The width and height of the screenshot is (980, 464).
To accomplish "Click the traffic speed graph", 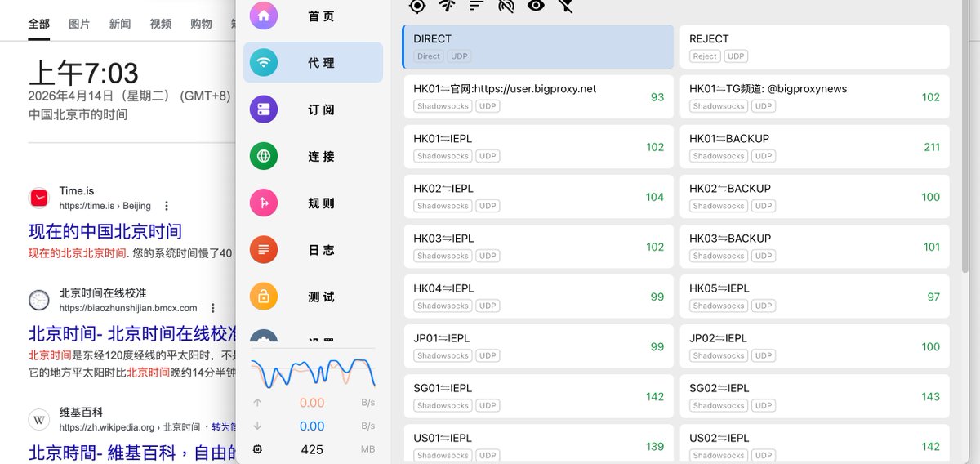I will tap(313, 372).
